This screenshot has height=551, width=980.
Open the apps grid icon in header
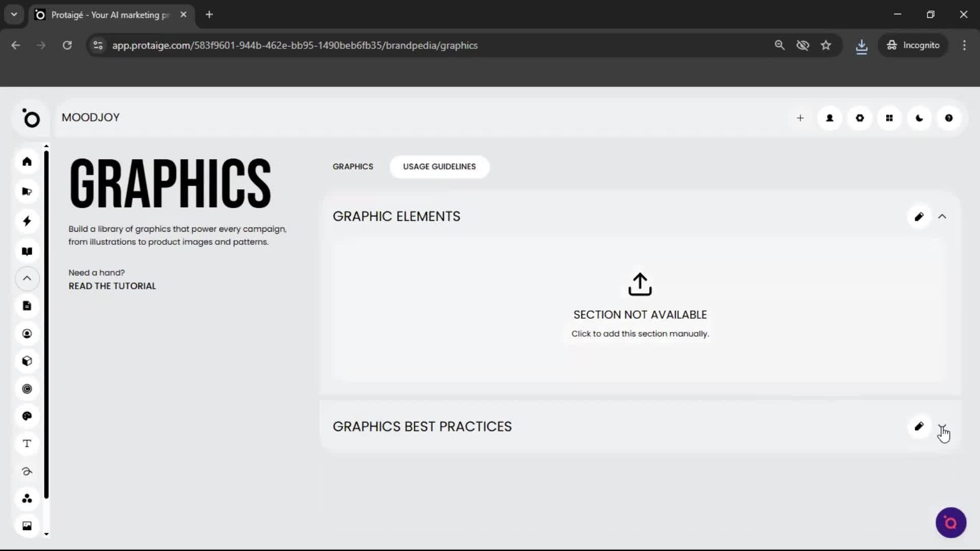click(889, 118)
